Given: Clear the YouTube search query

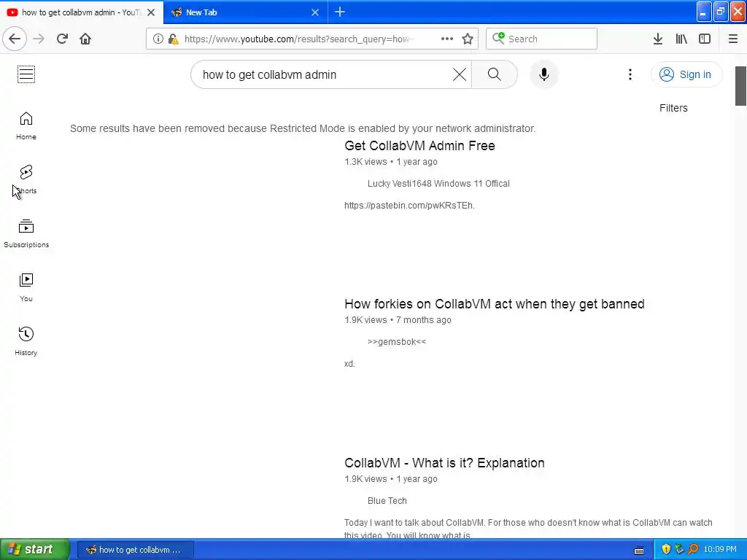Looking at the screenshot, I should coord(460,74).
